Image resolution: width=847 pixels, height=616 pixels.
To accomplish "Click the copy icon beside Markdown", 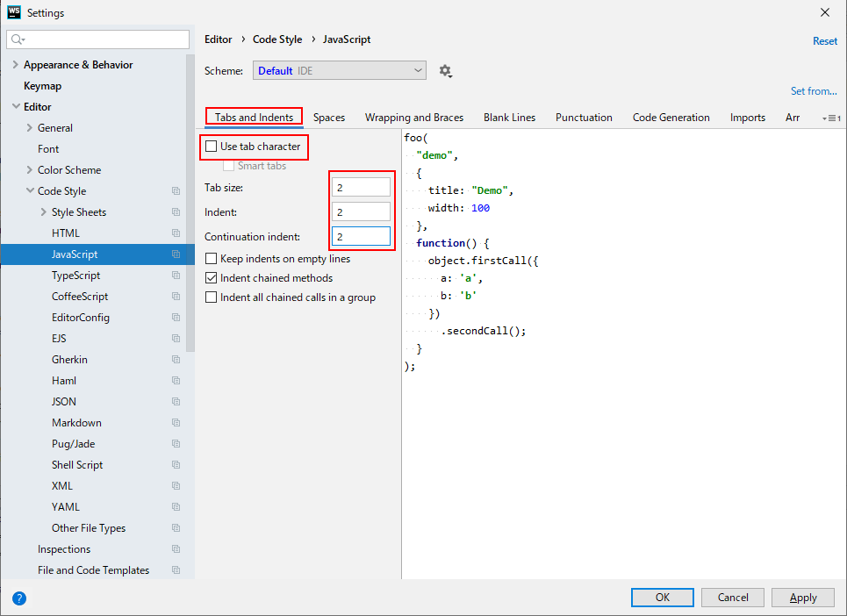I will click(x=176, y=423).
